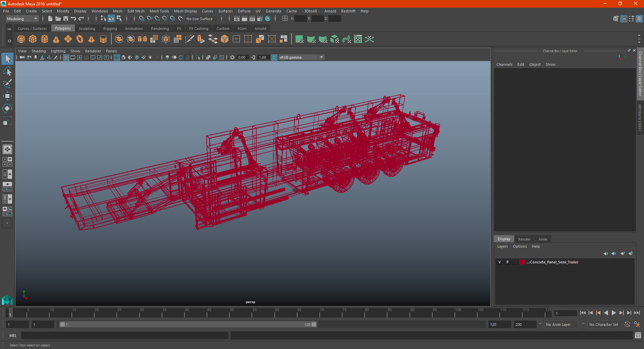This screenshot has height=349, width=644.
Task: Open shelf tab switcher menu icon
Action: click(x=9, y=29)
